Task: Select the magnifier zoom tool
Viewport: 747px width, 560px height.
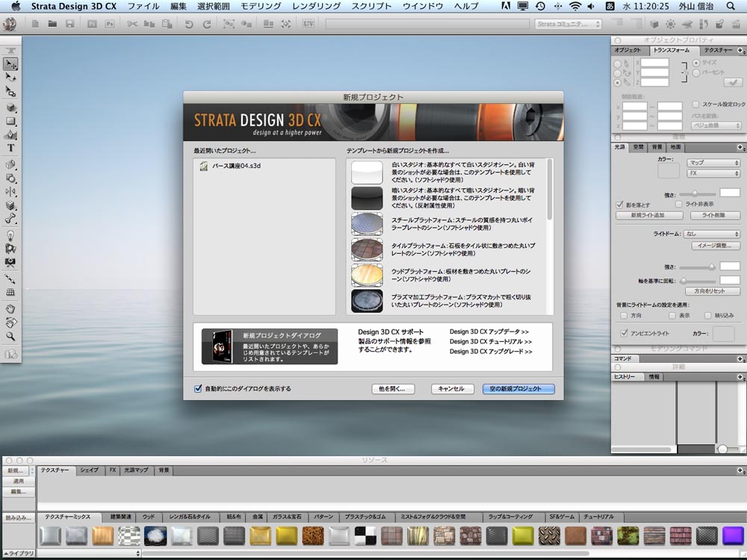Action: [x=10, y=336]
